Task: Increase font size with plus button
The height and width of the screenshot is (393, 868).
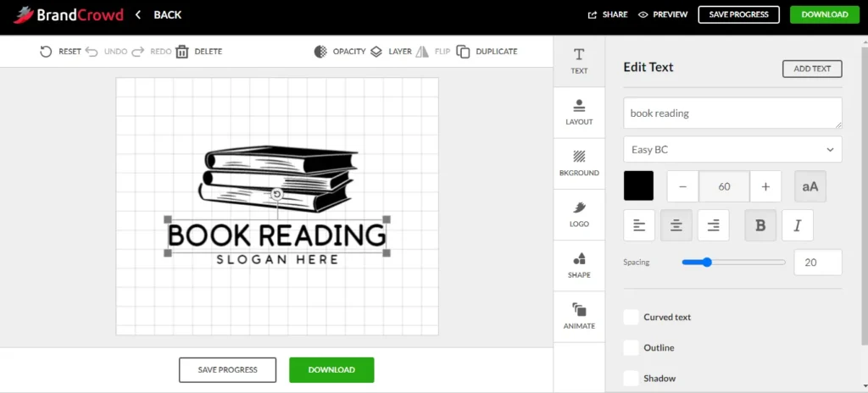Action: 765,186
